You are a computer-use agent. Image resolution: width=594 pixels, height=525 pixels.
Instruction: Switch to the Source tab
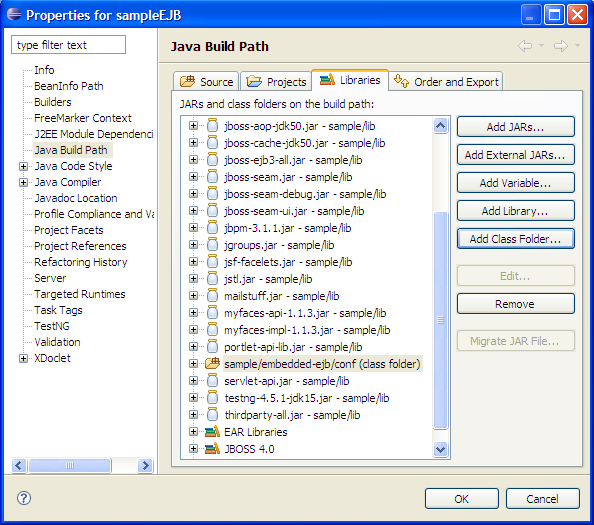(x=206, y=81)
